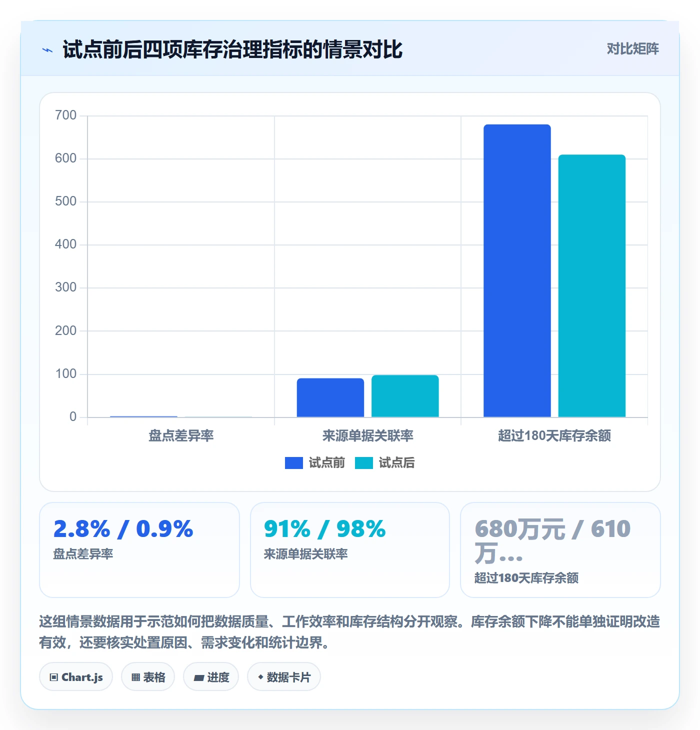
Task: Click the 对比矩阵 label in header
Action: 632,48
